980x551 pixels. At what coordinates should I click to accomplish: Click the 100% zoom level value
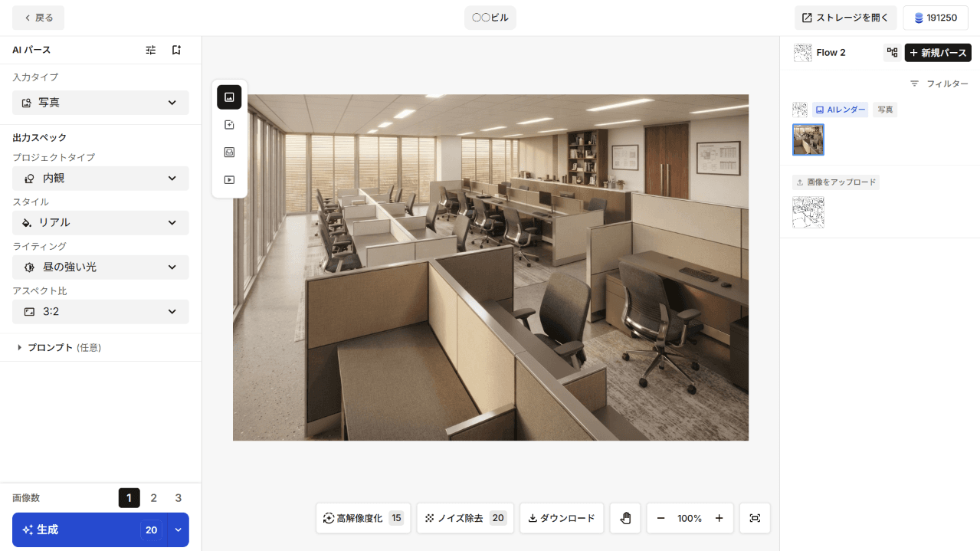690,519
